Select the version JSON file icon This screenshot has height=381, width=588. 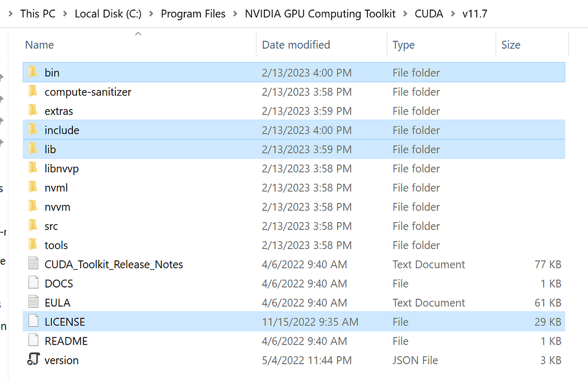(34, 359)
